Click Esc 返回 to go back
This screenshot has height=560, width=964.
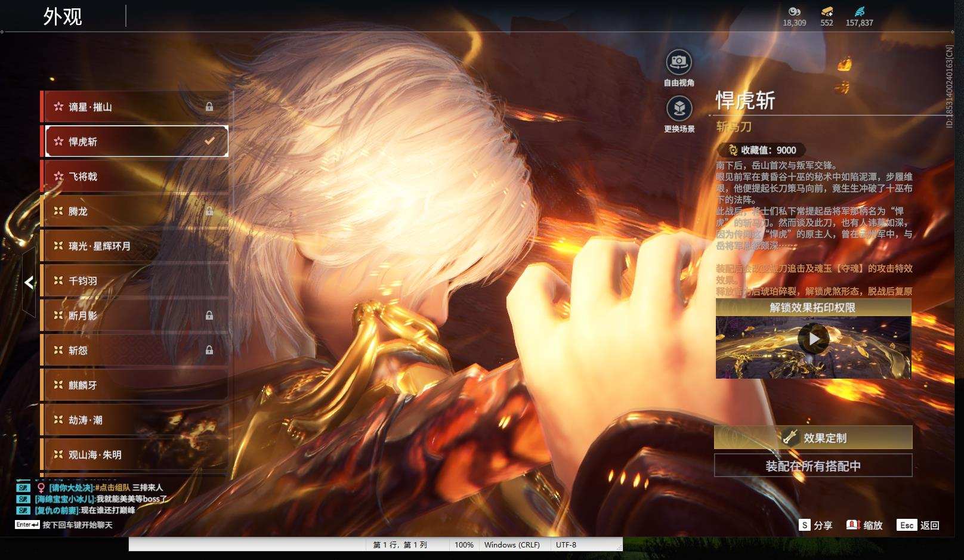(x=919, y=525)
